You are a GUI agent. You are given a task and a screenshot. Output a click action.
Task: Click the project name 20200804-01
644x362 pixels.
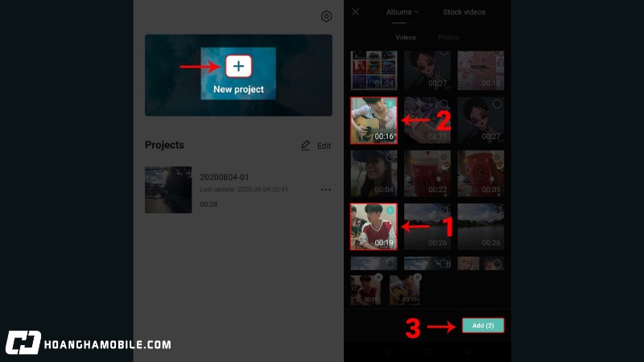point(225,177)
